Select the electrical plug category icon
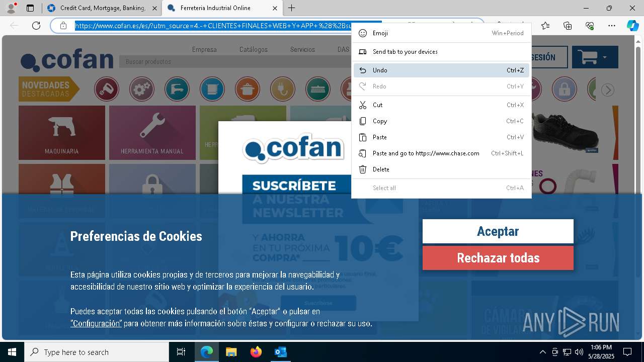 283,89
